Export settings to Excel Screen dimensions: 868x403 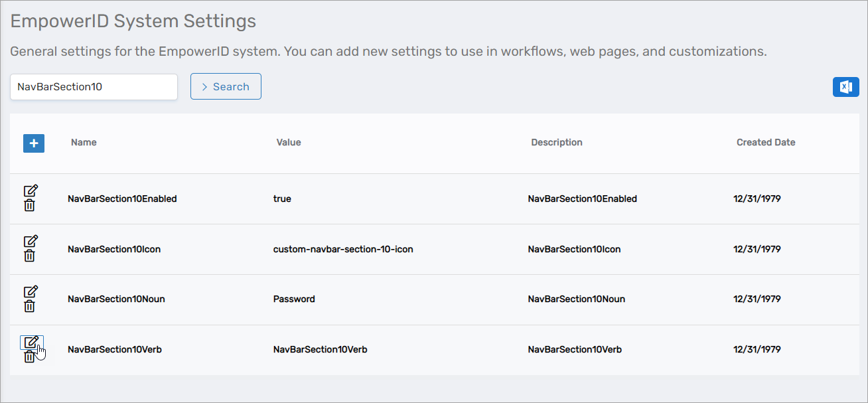click(845, 87)
